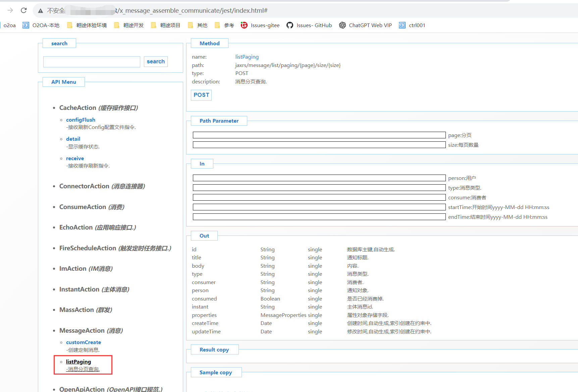Click the startTime input field
The width and height of the screenshot is (578, 392).
coord(319,207)
